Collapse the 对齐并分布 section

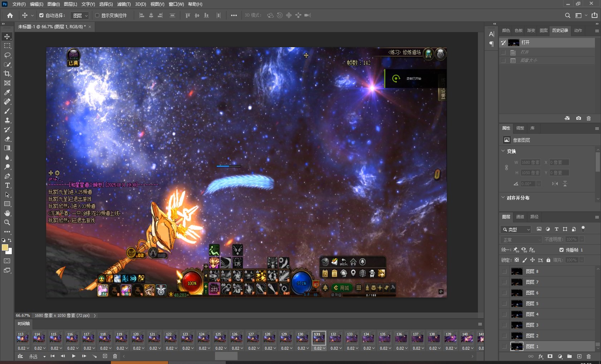(503, 197)
